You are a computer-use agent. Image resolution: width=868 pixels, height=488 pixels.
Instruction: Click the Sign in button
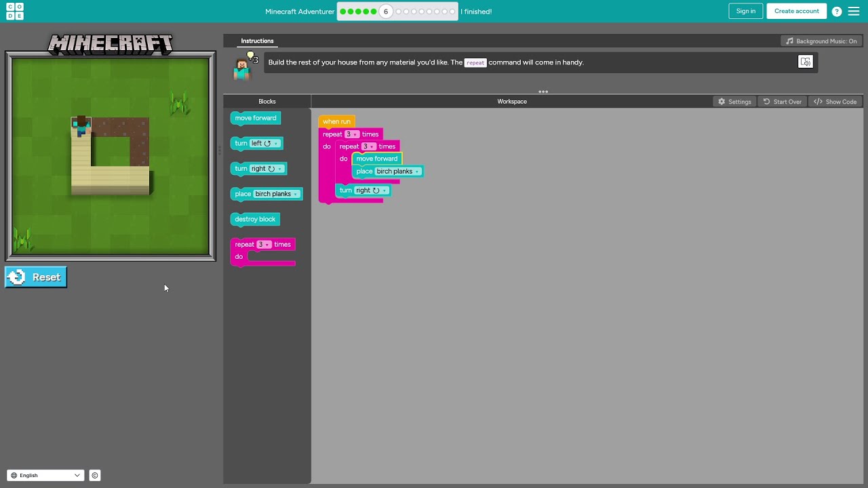[x=746, y=12]
